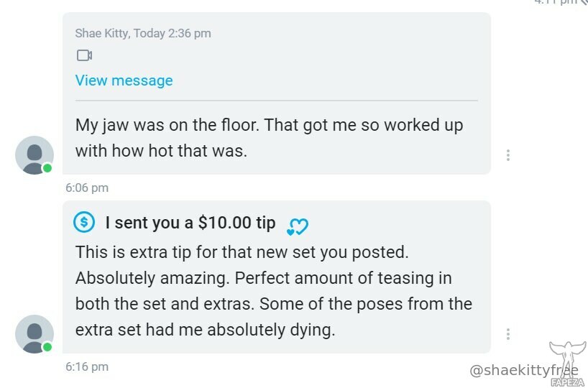Open sender avatar next to 6:16 pm message
Image resolution: width=588 pixels, height=388 pixels.
(35, 334)
